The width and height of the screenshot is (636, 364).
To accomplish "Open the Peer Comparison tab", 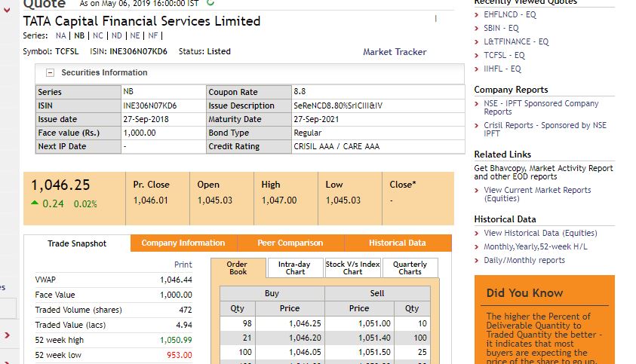I will pyautogui.click(x=290, y=243).
